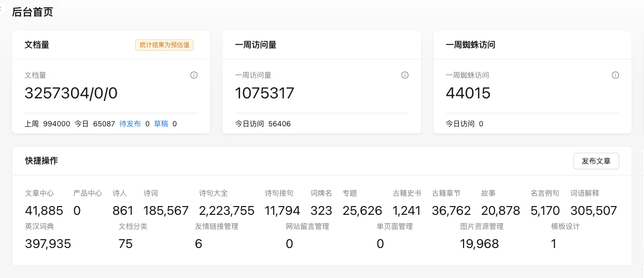Click the info icon in 文档量 card
This screenshot has width=644, height=278.
194,75
